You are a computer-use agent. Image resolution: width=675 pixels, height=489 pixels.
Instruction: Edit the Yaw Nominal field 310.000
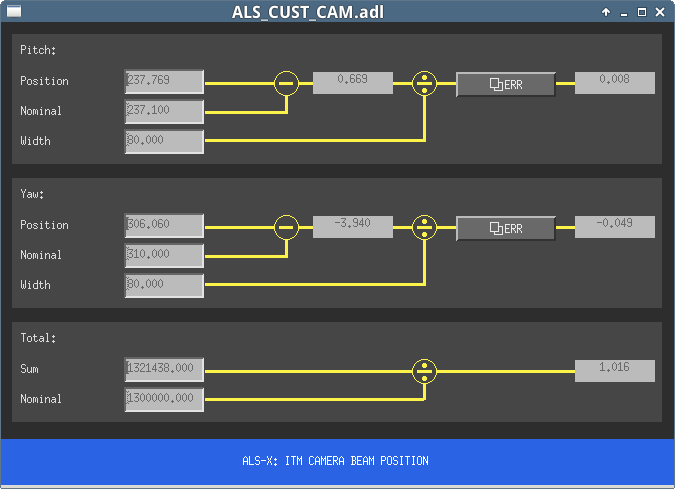pos(164,256)
